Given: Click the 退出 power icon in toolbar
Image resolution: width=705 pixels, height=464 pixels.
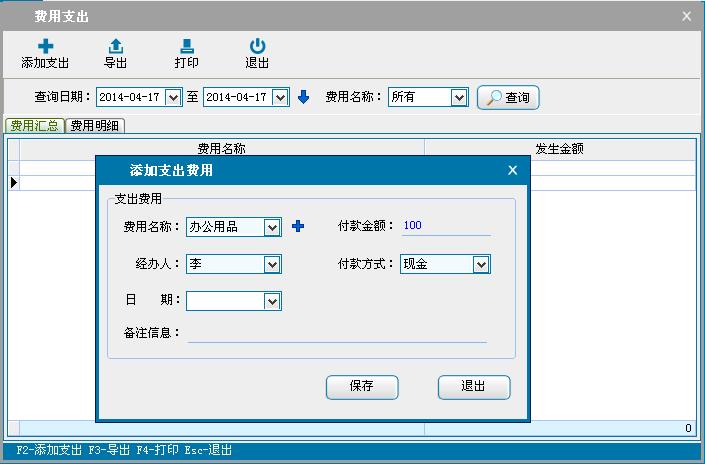Looking at the screenshot, I should [x=257, y=46].
